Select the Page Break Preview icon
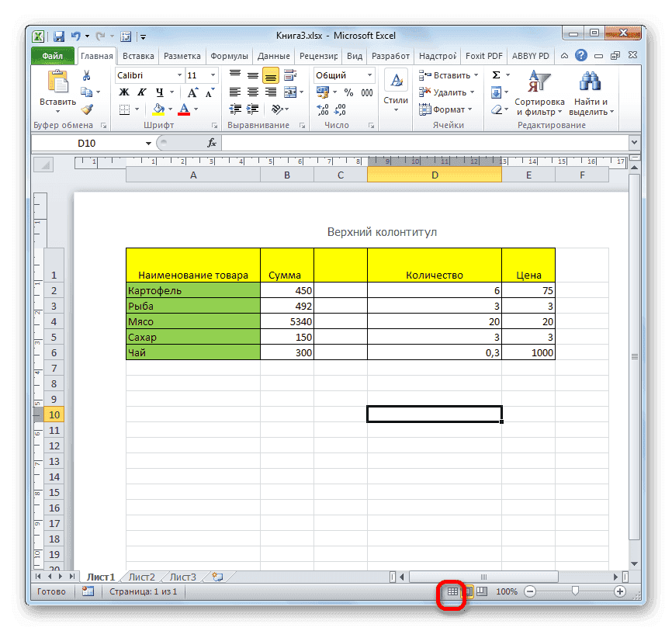 click(481, 591)
